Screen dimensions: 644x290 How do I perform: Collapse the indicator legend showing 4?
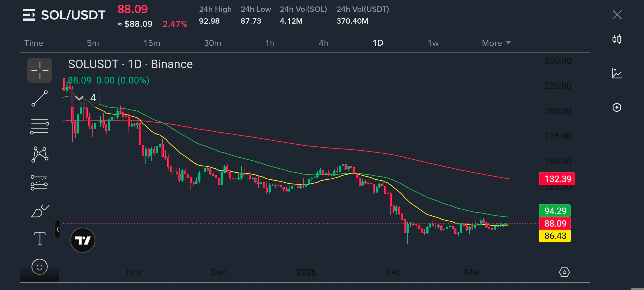pos(79,98)
